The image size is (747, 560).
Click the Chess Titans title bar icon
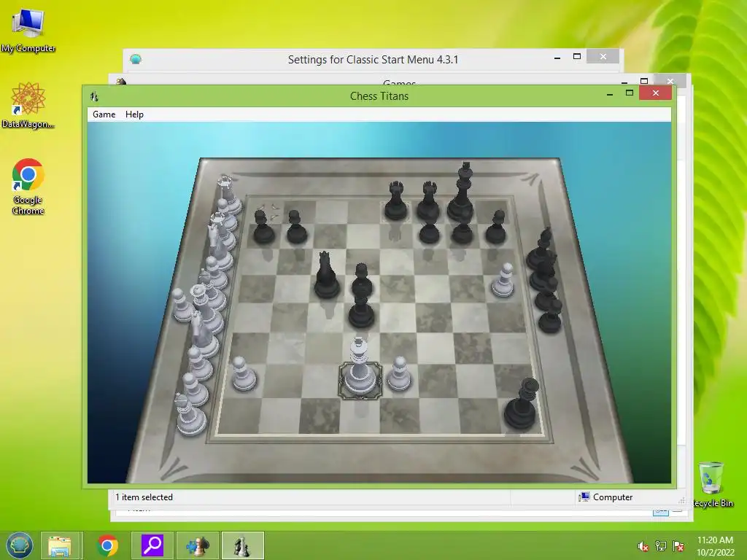[94, 96]
